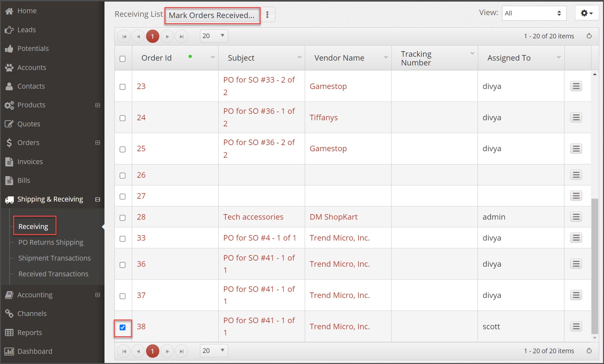Check the box for order 23

tap(123, 87)
